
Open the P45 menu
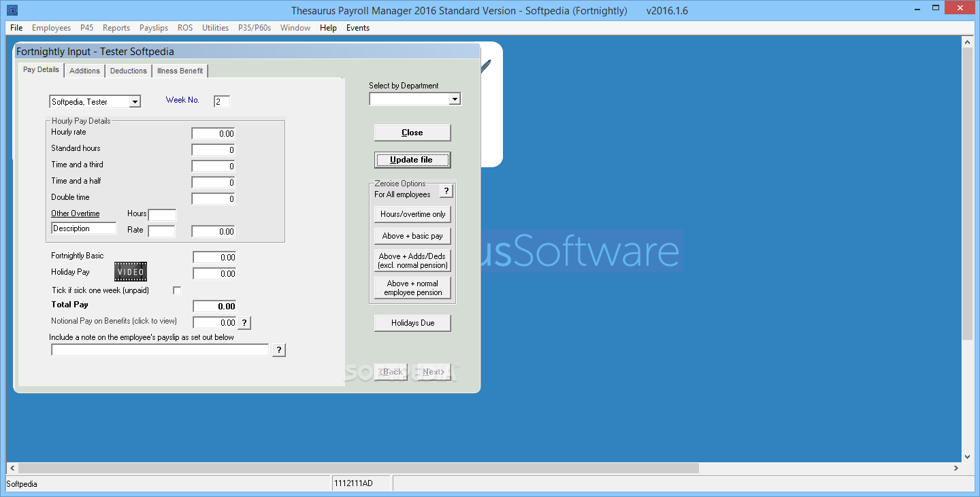87,28
